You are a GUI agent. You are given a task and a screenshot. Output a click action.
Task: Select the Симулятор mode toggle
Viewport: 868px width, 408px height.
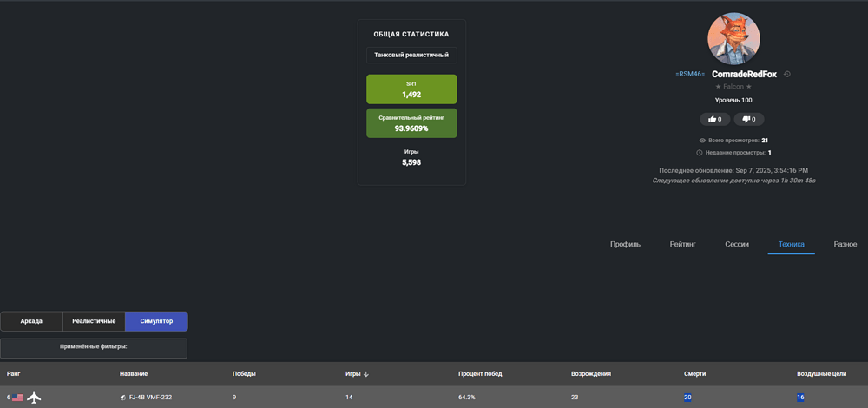156,321
